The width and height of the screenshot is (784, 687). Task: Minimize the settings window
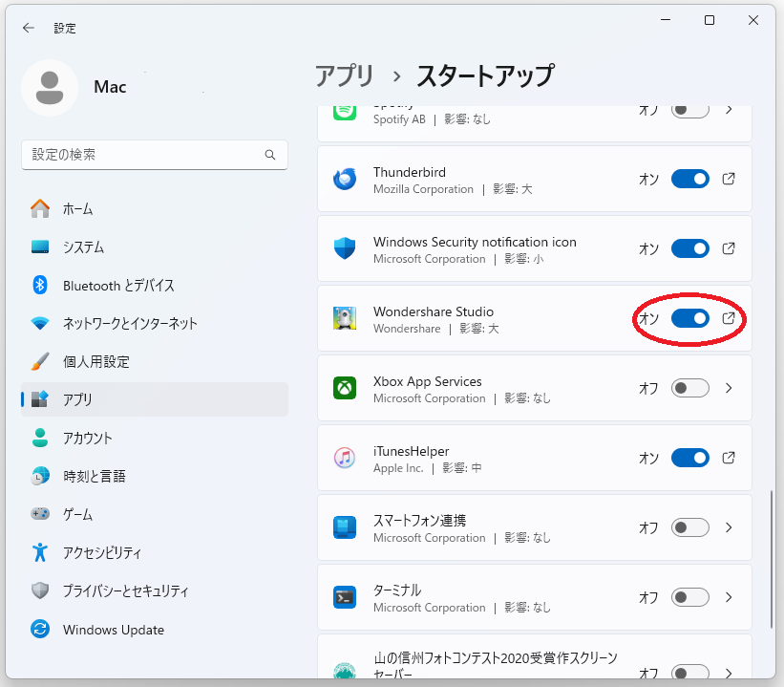tap(666, 20)
